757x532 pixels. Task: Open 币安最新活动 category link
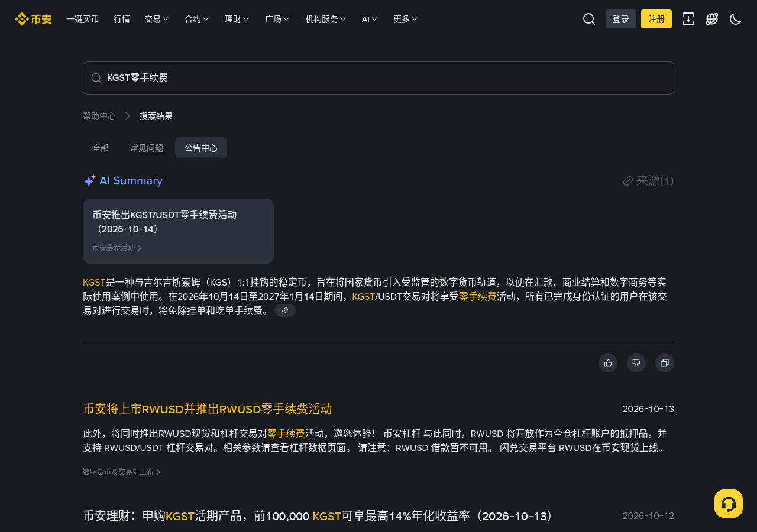[x=117, y=248]
